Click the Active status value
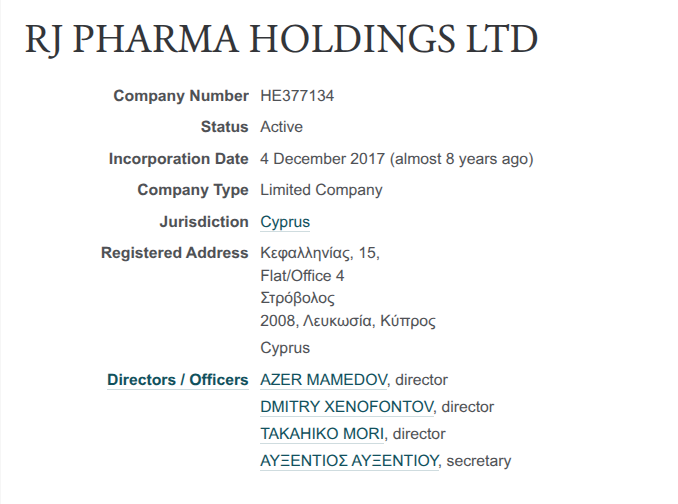The width and height of the screenshot is (678, 504). (x=281, y=127)
